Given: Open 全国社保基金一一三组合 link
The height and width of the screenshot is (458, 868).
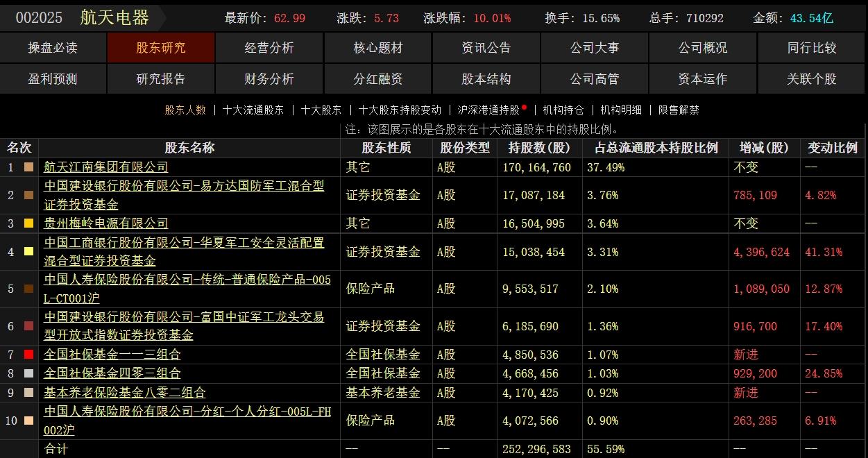Looking at the screenshot, I should point(112,355).
